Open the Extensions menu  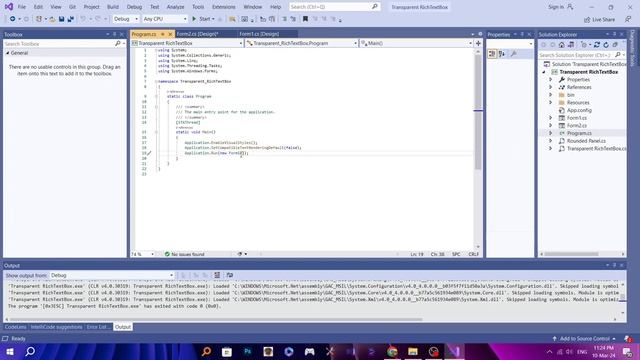[x=224, y=7]
